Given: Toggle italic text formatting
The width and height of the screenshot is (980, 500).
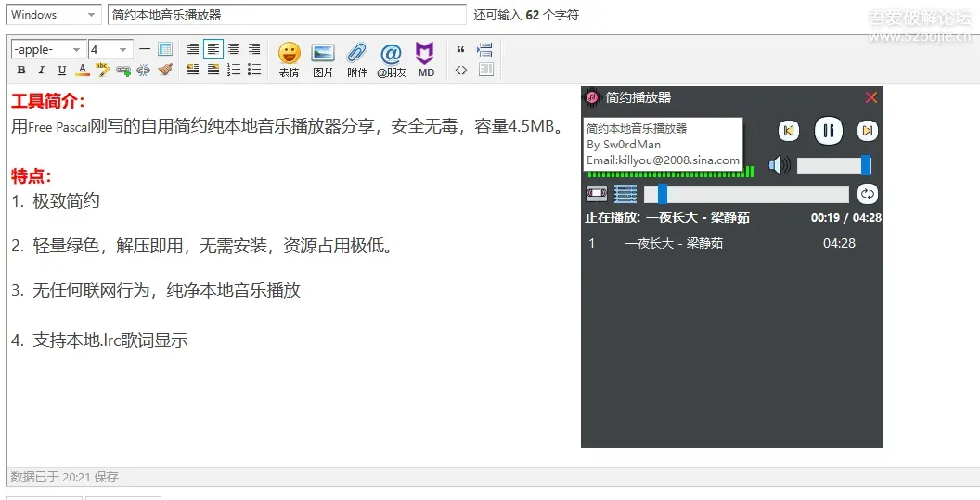Looking at the screenshot, I should point(41,70).
